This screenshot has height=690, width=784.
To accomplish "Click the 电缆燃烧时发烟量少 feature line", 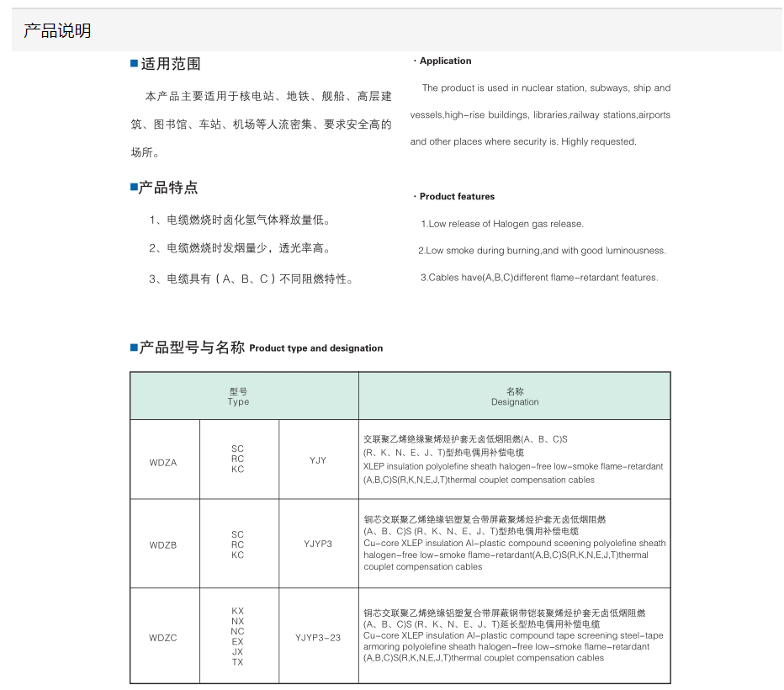I will click(x=241, y=248).
